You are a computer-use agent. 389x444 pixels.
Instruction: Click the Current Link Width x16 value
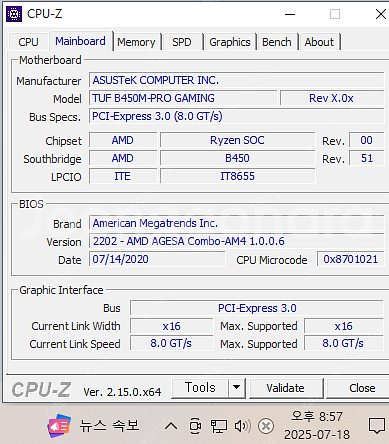[x=171, y=326]
